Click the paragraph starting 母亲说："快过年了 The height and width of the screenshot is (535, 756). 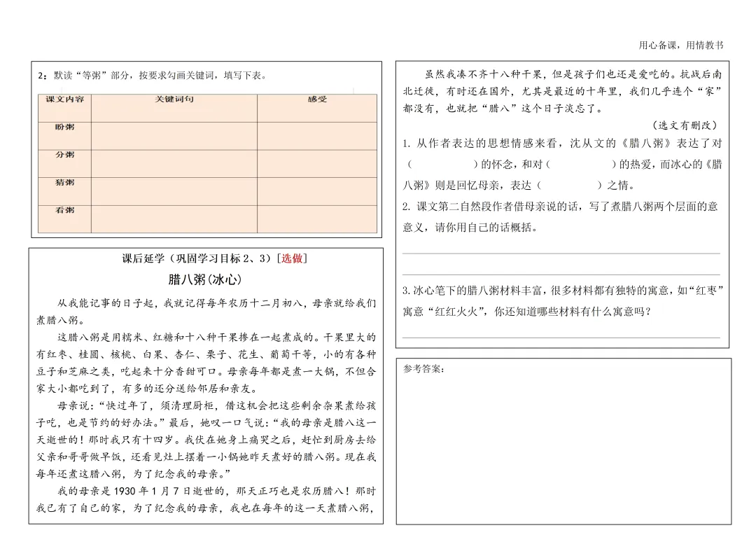coord(206,440)
